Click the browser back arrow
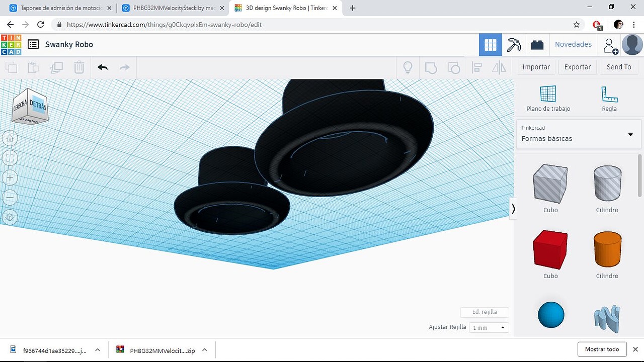644x362 pixels. coord(10,24)
